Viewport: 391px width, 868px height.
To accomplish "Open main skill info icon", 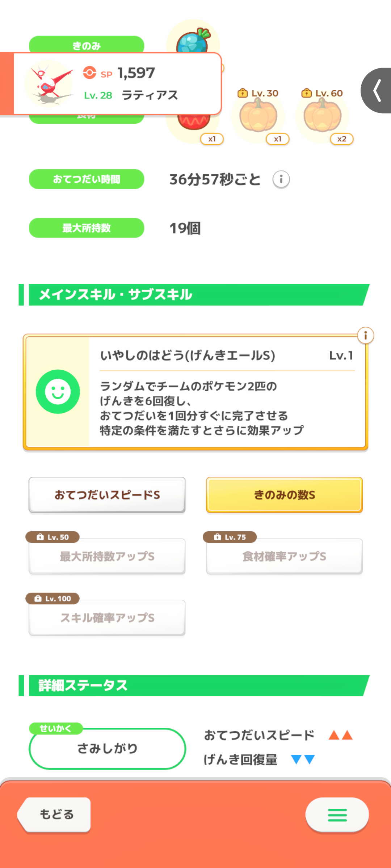I will [x=365, y=336].
